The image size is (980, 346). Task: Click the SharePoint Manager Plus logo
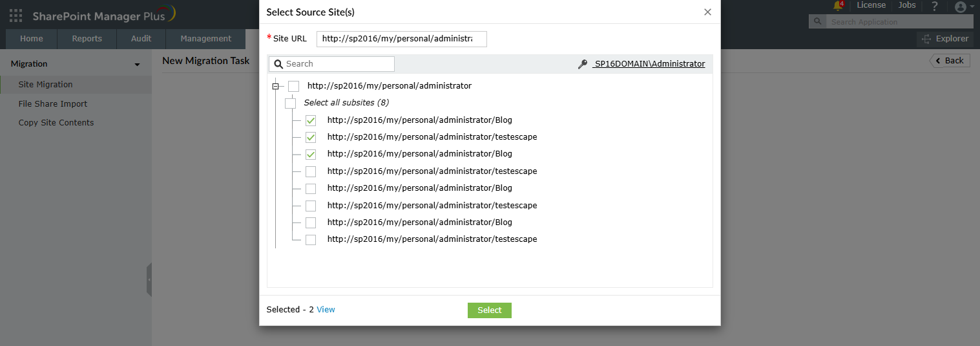(103, 16)
